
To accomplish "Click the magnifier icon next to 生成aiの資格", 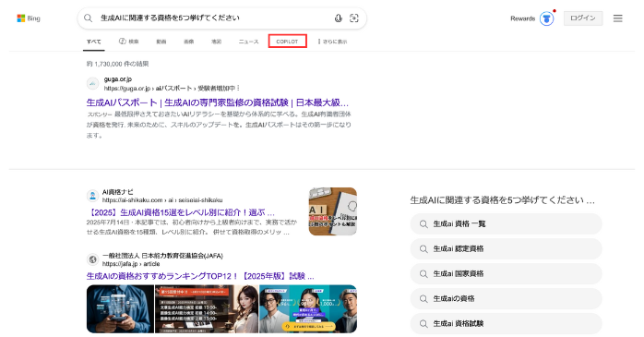I will (423, 299).
